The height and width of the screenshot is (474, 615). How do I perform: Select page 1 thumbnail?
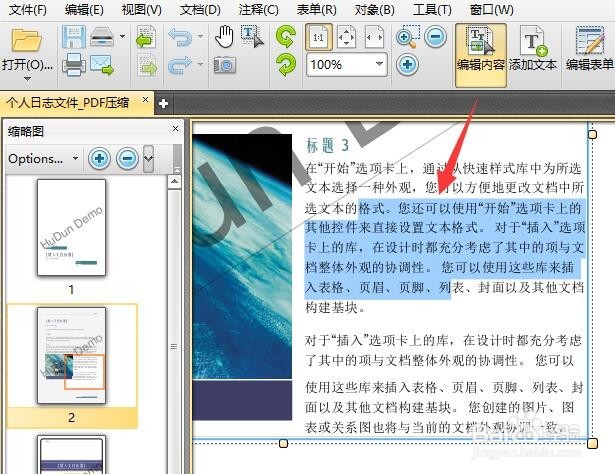pyautogui.click(x=71, y=228)
